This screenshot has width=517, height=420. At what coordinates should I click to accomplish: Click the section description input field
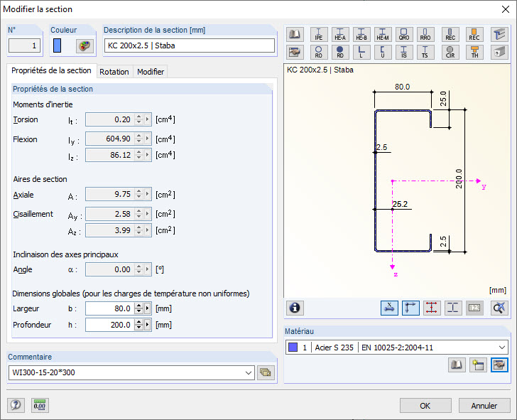(189, 45)
